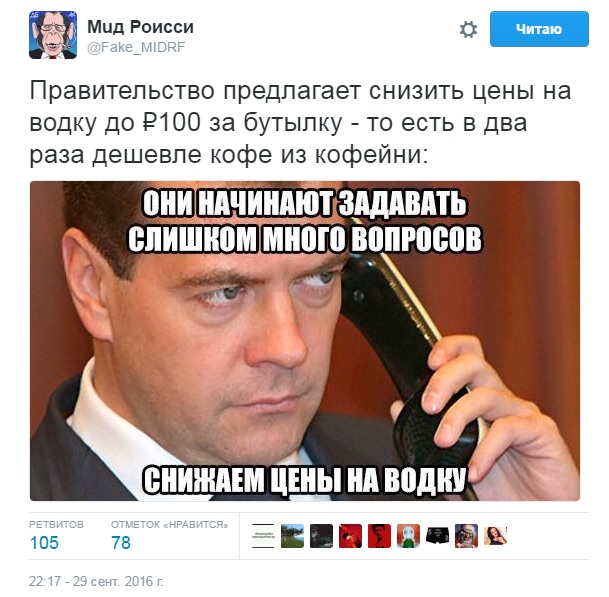Screen dimensions: 609x597
Task: Open the Мид Роисси profile name link
Action: 140,27
